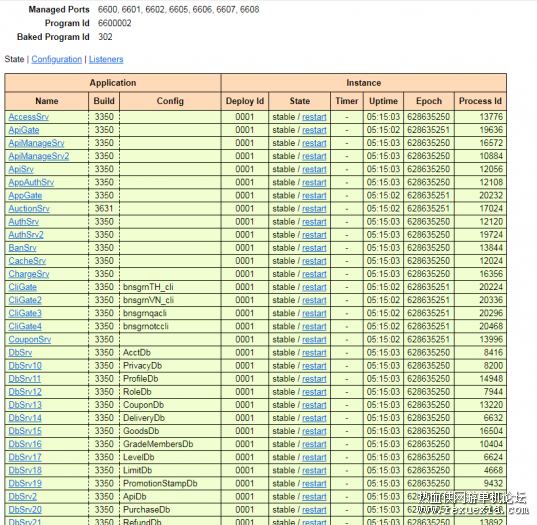Restart the DbSrv19 instance

click(314, 484)
